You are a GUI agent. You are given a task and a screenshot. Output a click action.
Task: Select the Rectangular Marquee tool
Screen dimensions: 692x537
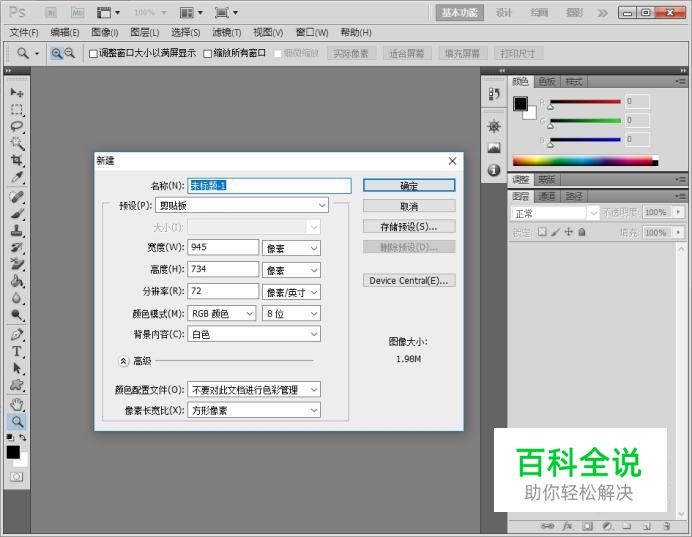17,109
